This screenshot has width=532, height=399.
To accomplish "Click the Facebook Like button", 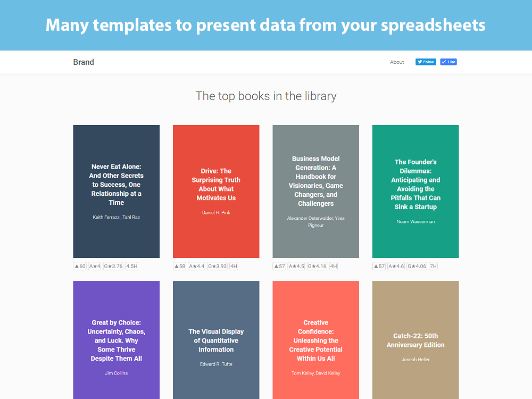I will pos(448,62).
